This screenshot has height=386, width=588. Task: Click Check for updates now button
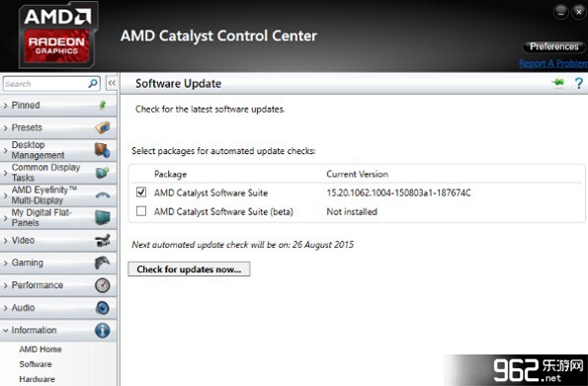[189, 270]
